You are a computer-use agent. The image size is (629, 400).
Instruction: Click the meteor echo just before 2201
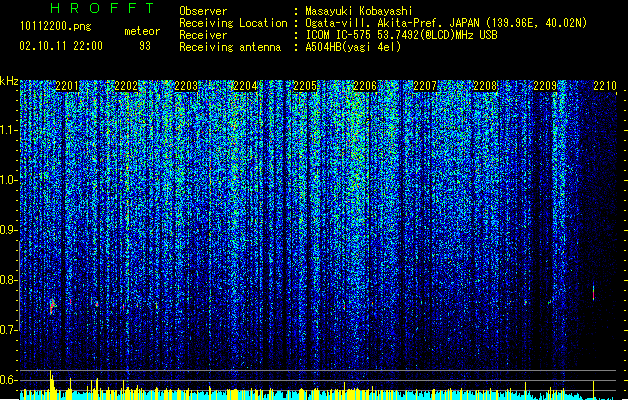tap(52, 306)
